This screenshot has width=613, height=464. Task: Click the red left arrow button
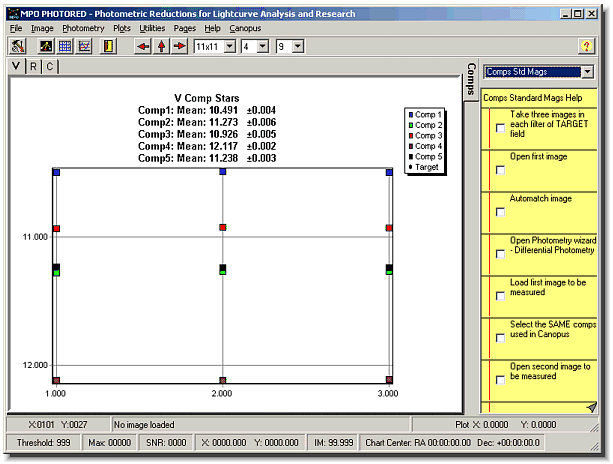coord(143,46)
